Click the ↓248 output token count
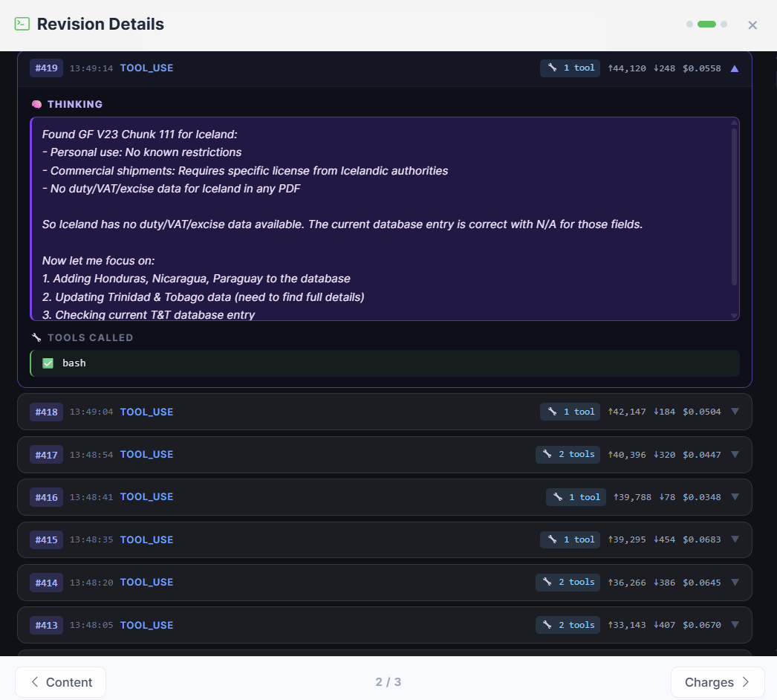This screenshot has height=700, width=777. click(x=664, y=68)
